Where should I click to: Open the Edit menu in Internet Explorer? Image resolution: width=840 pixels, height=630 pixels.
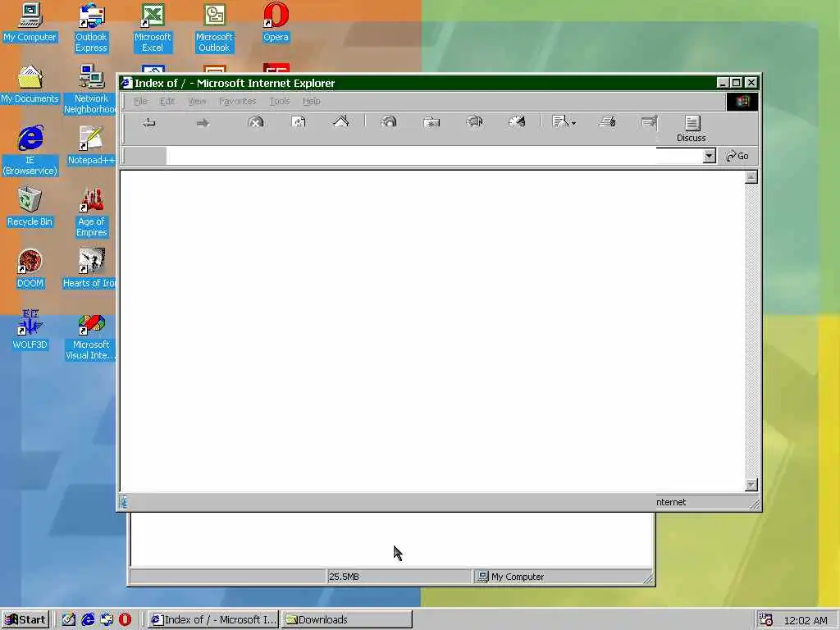tap(167, 101)
